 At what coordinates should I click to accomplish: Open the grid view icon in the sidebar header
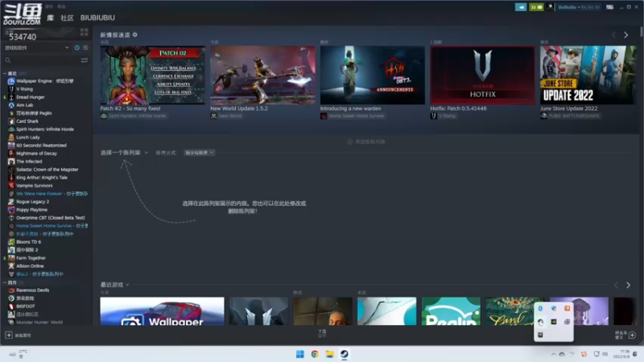[x=85, y=31]
